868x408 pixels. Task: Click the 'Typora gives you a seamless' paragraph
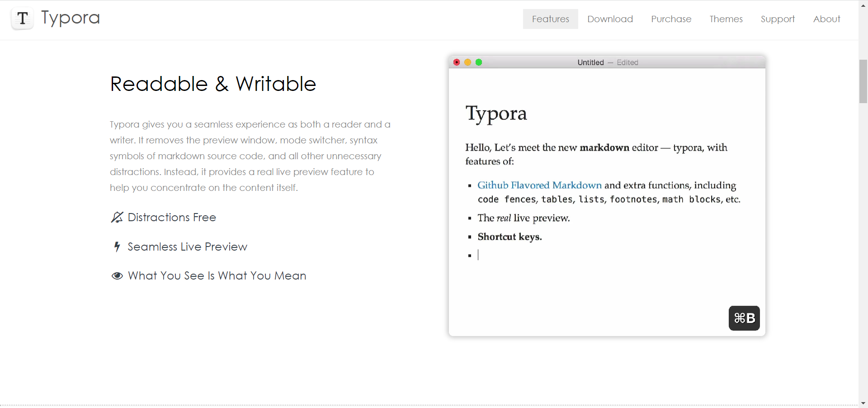(250, 156)
